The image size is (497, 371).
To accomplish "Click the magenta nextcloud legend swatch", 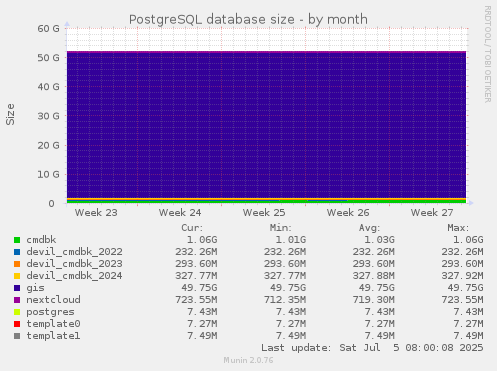I will coord(17,300).
